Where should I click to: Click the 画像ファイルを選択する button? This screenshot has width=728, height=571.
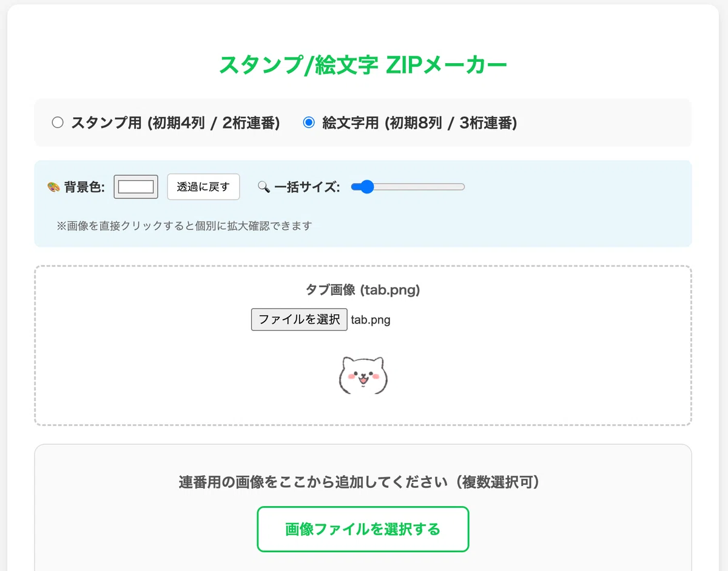click(363, 529)
